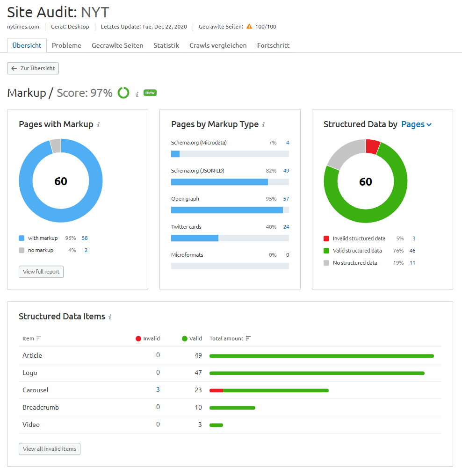Click the Logo total amount bar

[317, 373]
